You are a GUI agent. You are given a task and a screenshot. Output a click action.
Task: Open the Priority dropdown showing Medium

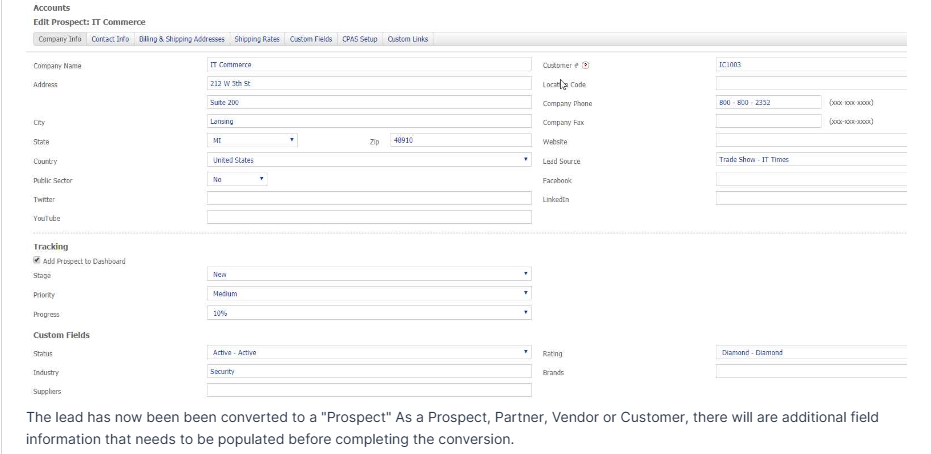368,294
